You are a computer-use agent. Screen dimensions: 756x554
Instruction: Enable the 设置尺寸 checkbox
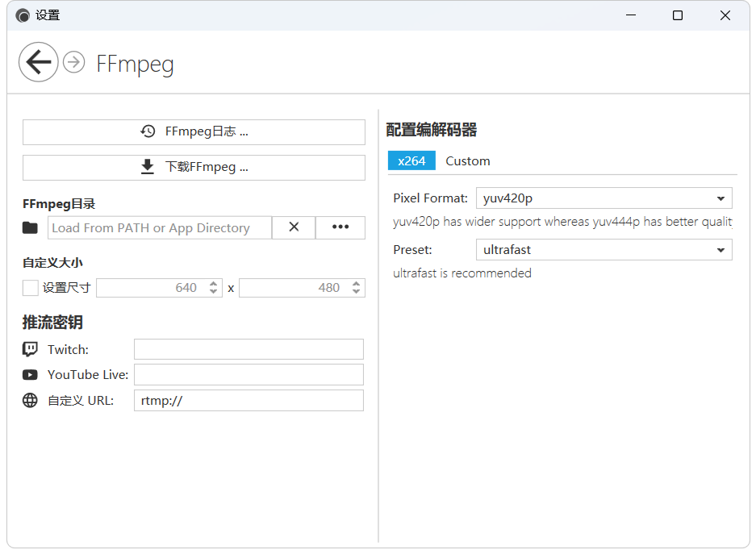tap(31, 288)
